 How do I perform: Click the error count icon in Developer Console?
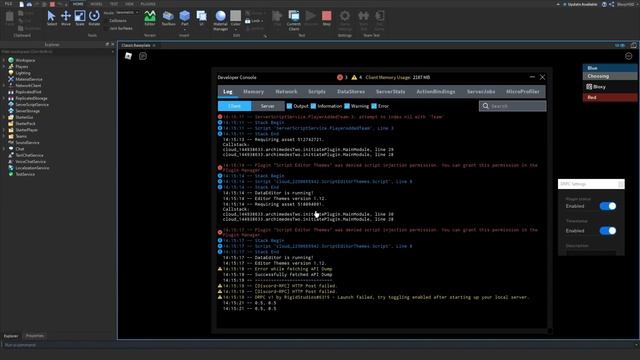click(x=340, y=77)
